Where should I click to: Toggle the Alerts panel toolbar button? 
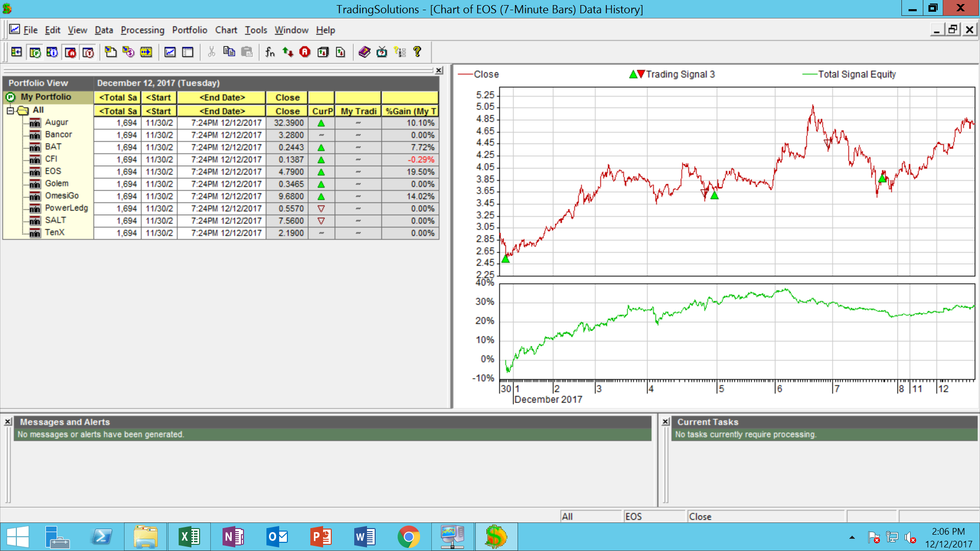[70, 52]
